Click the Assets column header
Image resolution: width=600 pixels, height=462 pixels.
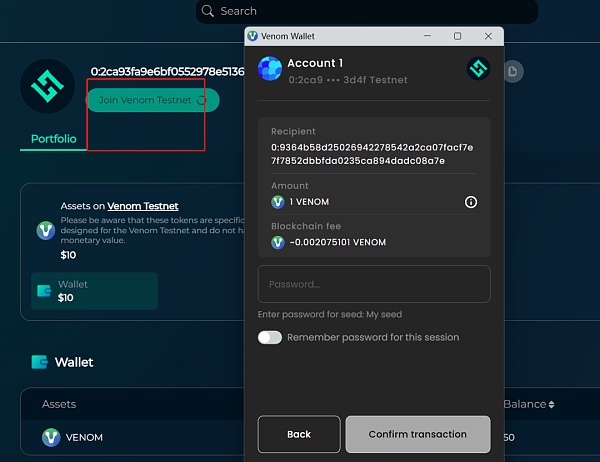pyautogui.click(x=59, y=404)
